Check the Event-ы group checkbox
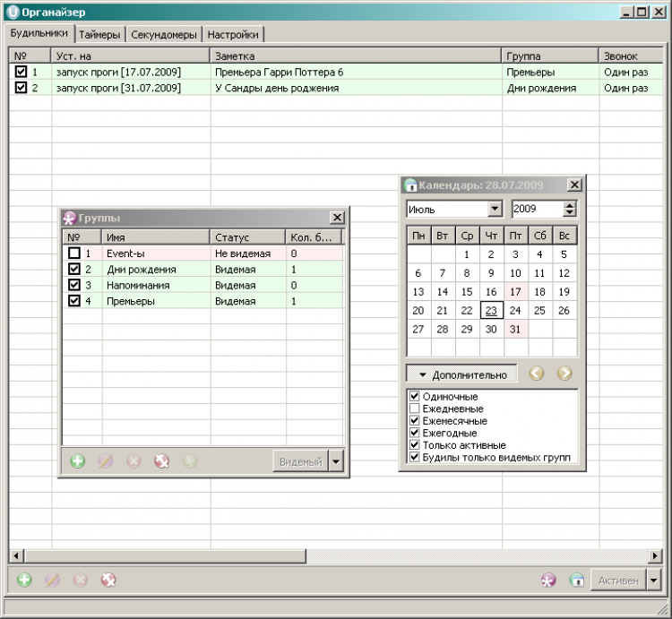This screenshot has width=672, height=619. [x=74, y=253]
